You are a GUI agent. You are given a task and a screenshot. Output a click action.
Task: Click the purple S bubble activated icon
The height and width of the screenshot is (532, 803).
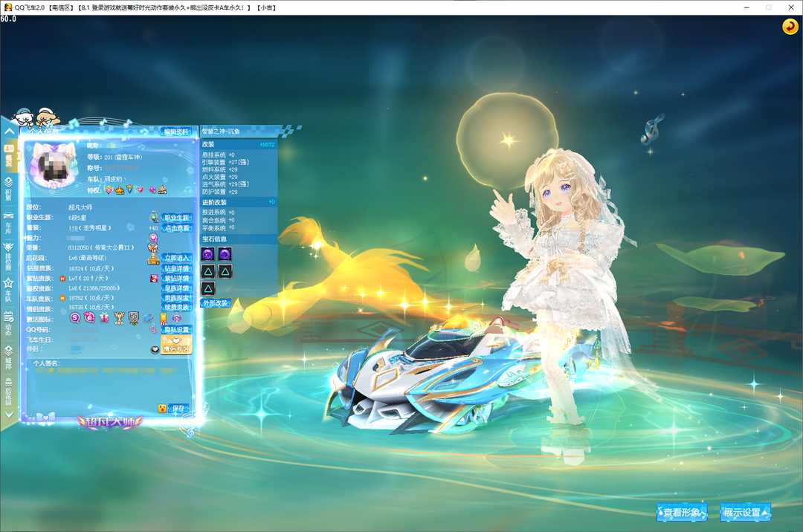(75, 318)
